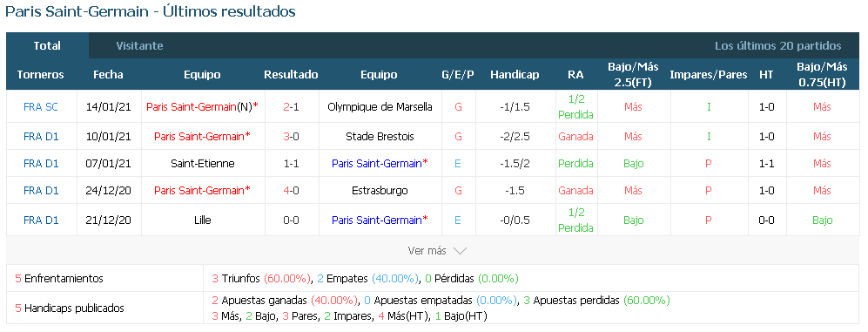Click the 3-0 result against Stade Brestois
The height and width of the screenshot is (332, 868).
(291, 136)
